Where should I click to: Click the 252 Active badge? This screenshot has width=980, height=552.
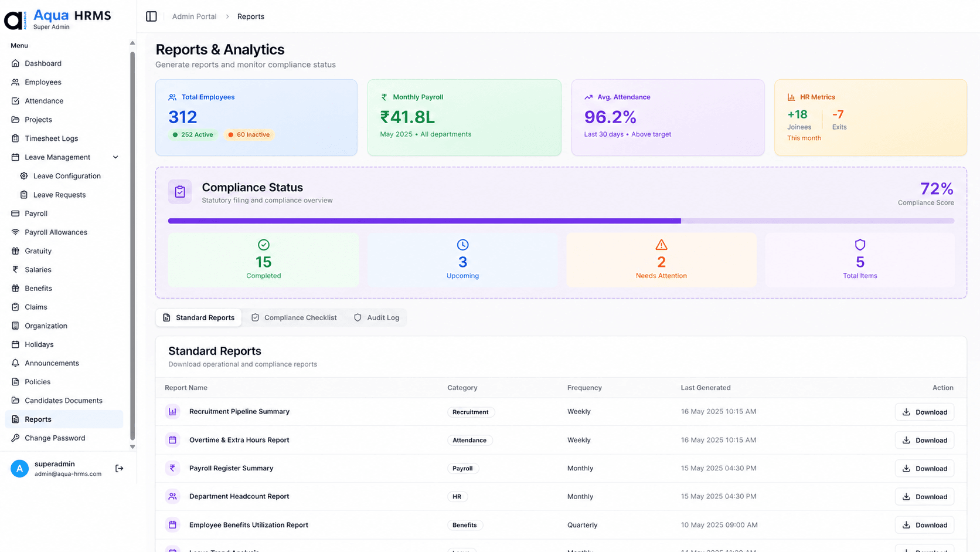(193, 134)
